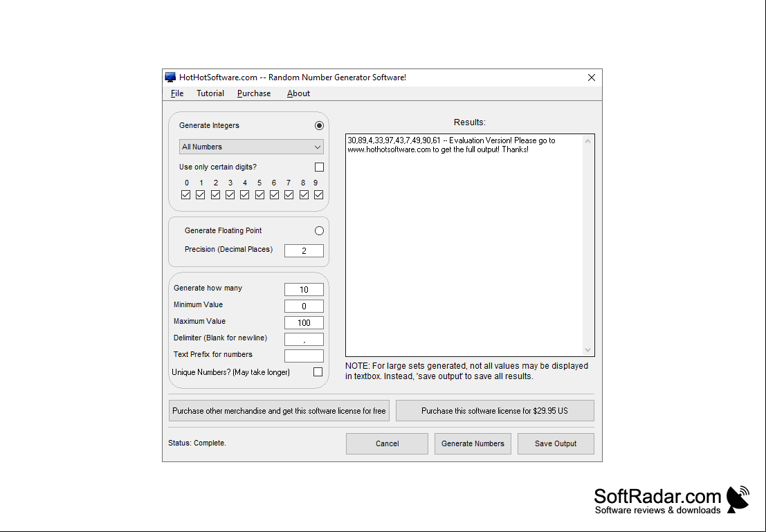The height and width of the screenshot is (532, 766).
Task: Click the Generate Numbers button
Action: point(473,443)
